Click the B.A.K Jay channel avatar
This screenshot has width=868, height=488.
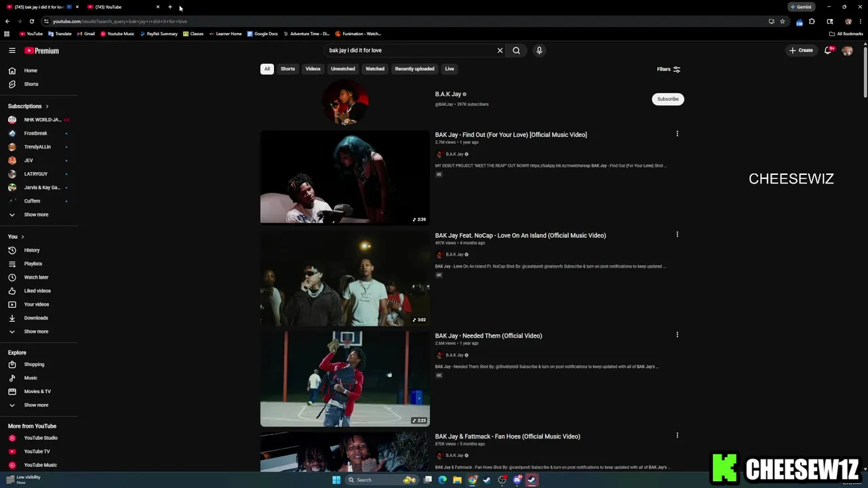click(344, 102)
